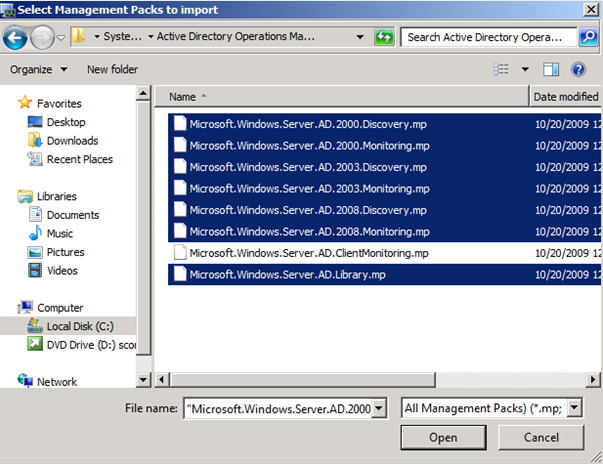Click the Recent Places icon
Viewport: 603px width, 464px height.
[35, 159]
